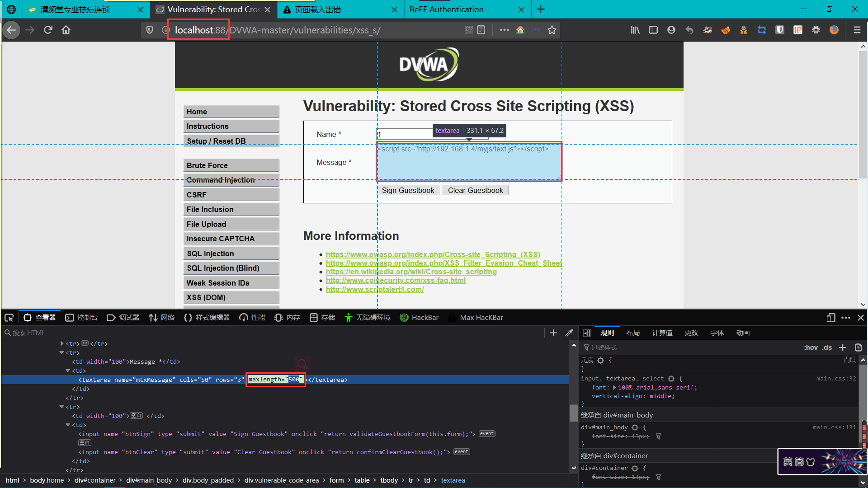This screenshot has height=488, width=868.
Task: Open the tracking protection shield in address bar
Action: pyautogui.click(x=149, y=30)
